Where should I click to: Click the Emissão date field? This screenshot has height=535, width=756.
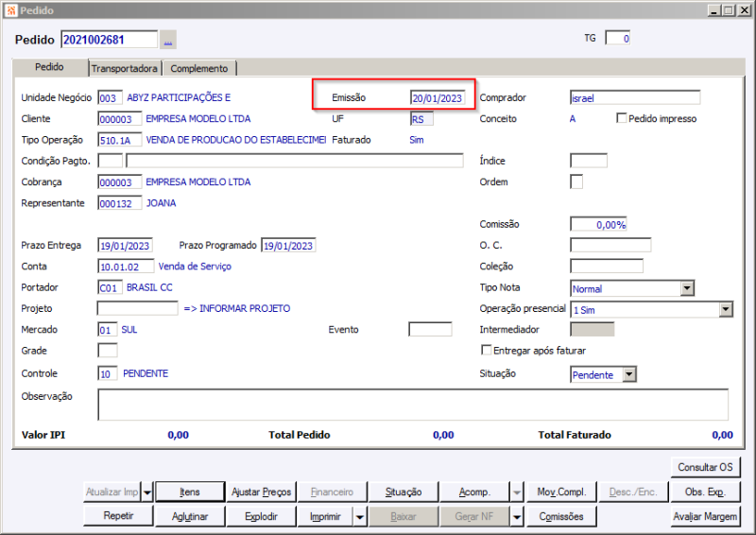click(x=438, y=98)
